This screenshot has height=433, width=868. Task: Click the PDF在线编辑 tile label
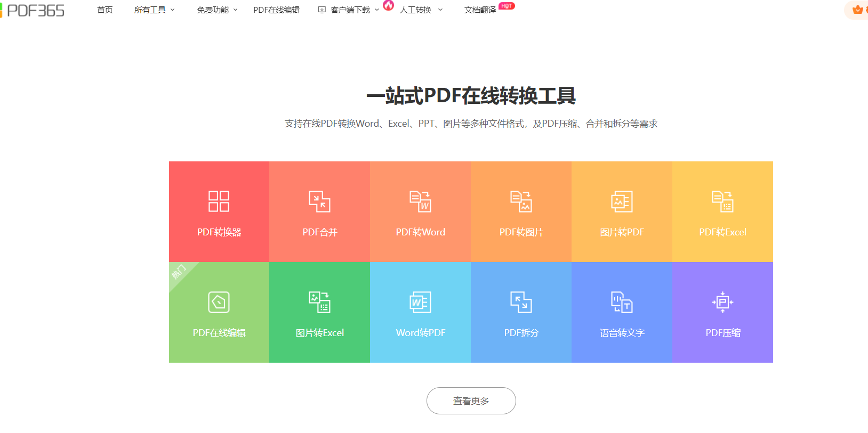(219, 333)
